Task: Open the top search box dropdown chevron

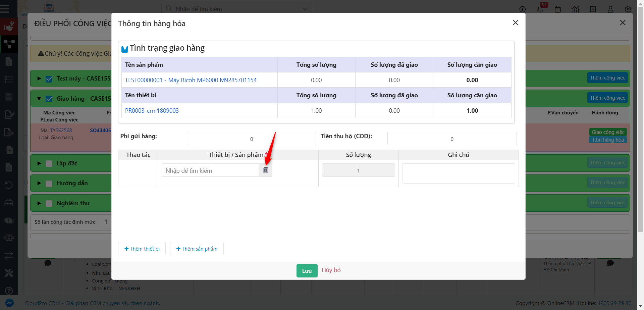Action: point(305,9)
